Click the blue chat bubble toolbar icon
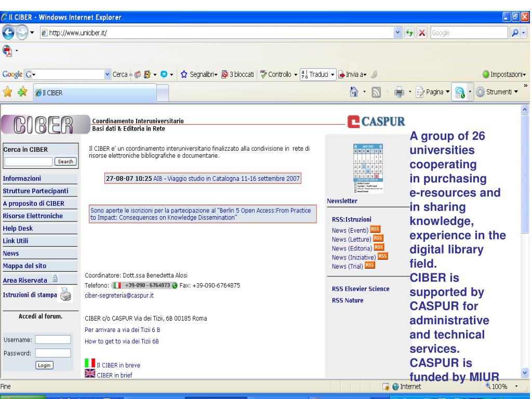532x399 pixels. click(x=164, y=74)
